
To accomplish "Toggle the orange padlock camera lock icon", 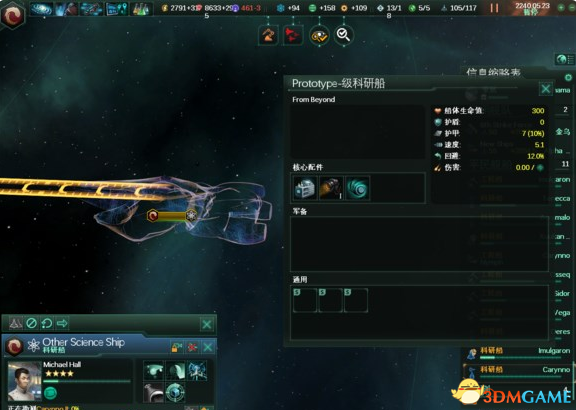I will (x=177, y=347).
